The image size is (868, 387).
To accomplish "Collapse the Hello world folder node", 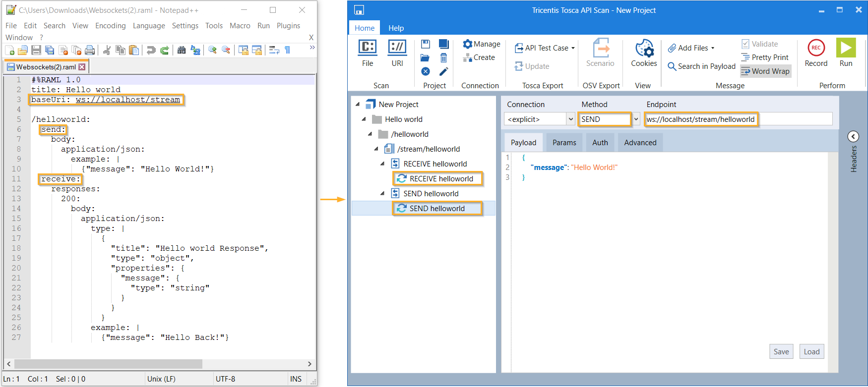I will tap(364, 119).
